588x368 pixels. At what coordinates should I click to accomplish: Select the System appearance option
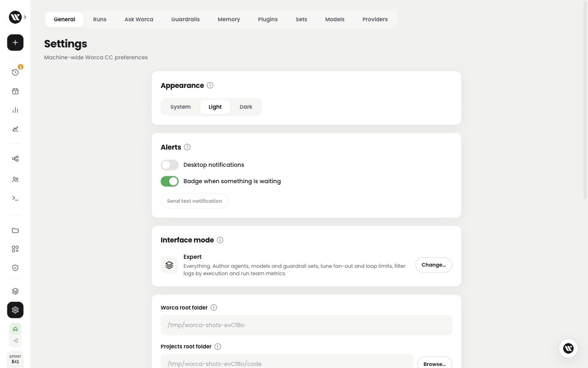(x=180, y=107)
